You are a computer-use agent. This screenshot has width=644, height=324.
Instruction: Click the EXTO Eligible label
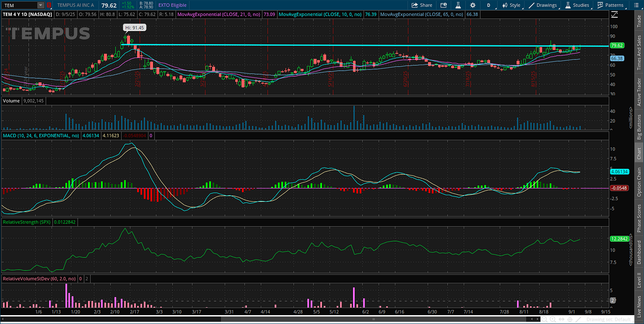click(x=172, y=5)
